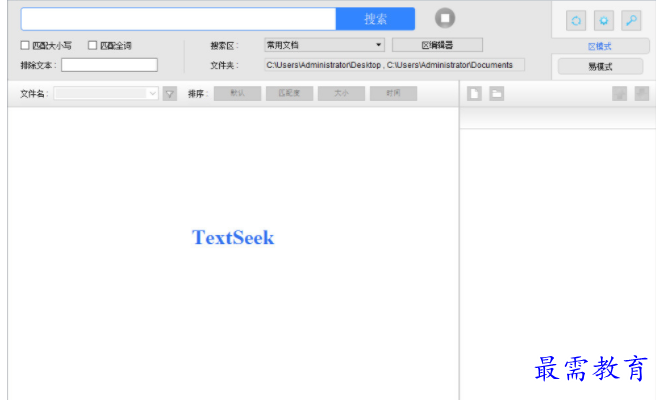Enable the 匹配全词 checkbox
This screenshot has width=656, height=400.
(x=92, y=45)
